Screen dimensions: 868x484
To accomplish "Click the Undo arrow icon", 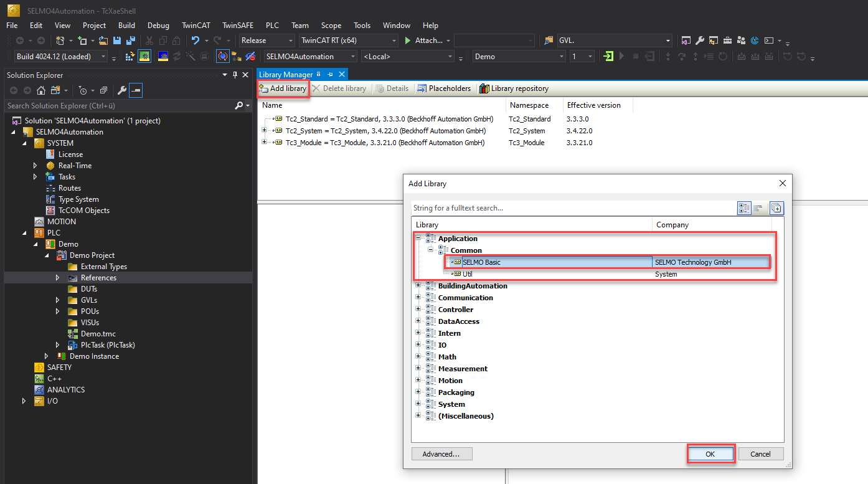I will pyautogui.click(x=196, y=41).
